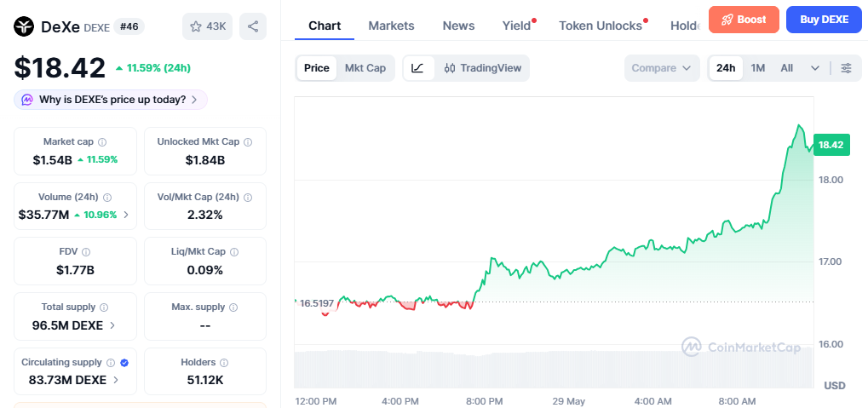Click the Buy DEXE button
The height and width of the screenshot is (408, 868).
(824, 20)
